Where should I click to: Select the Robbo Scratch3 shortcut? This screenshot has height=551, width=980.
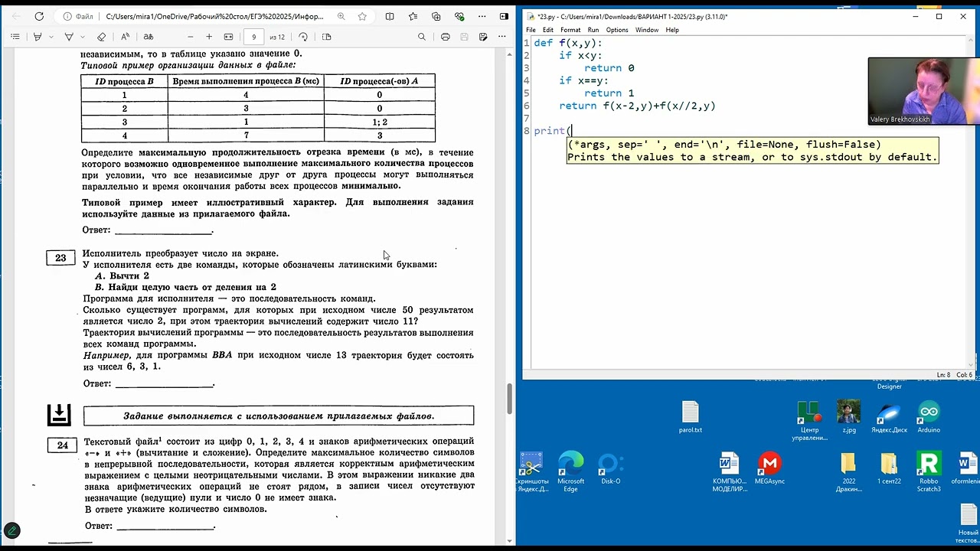[x=929, y=471]
